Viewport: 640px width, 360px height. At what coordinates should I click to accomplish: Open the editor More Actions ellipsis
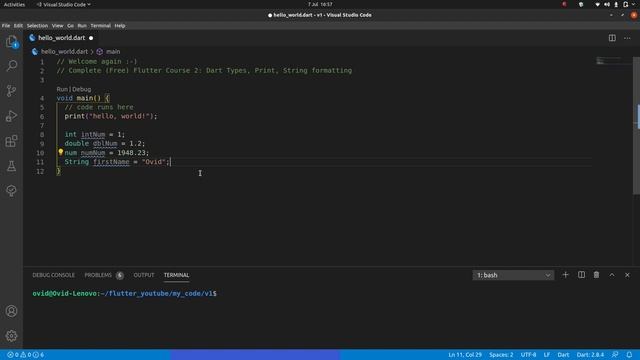(627, 38)
